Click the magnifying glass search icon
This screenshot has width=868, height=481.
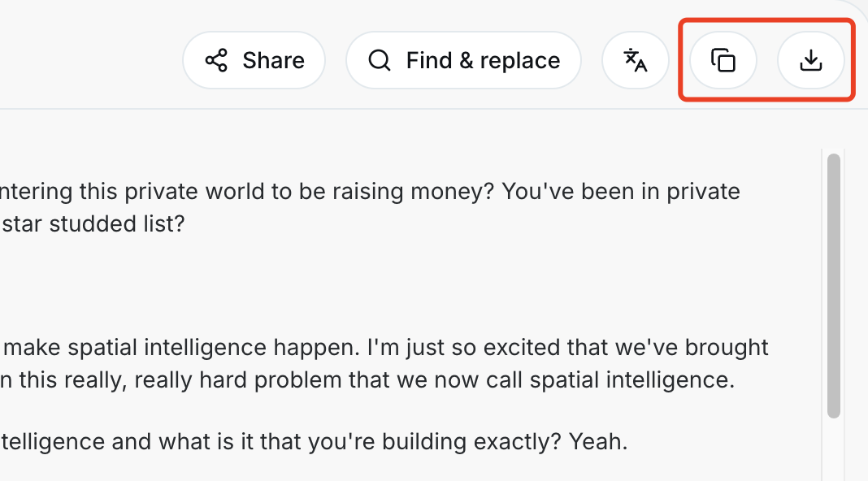[380, 60]
